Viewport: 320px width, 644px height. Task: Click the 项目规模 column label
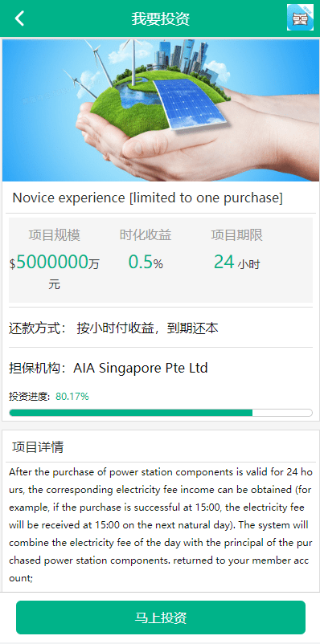pyautogui.click(x=55, y=235)
